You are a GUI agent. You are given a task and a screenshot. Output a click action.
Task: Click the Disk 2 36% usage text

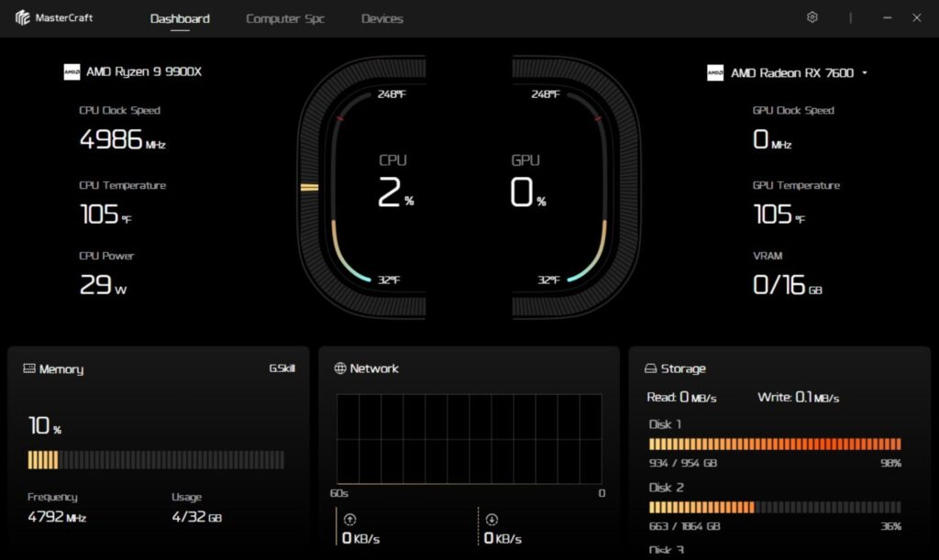tap(890, 526)
